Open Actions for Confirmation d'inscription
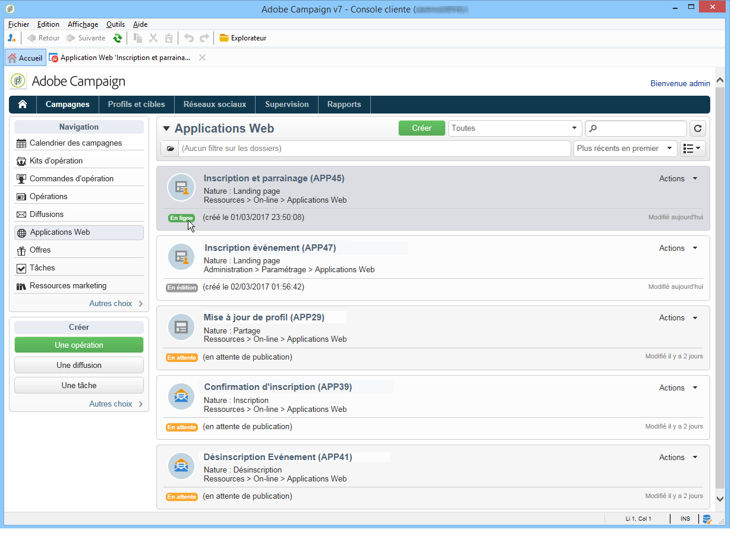Viewport: 756px width, 551px height. pyautogui.click(x=678, y=388)
